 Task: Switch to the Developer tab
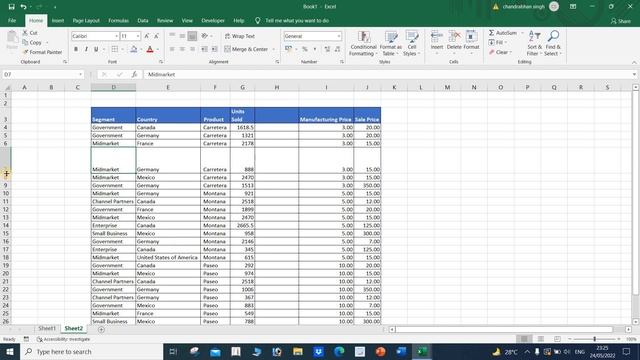pos(213,20)
